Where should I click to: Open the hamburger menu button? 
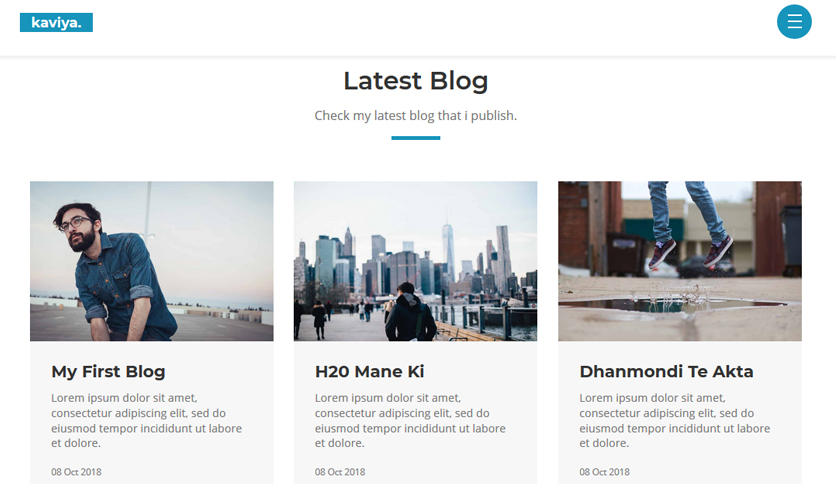tap(794, 22)
